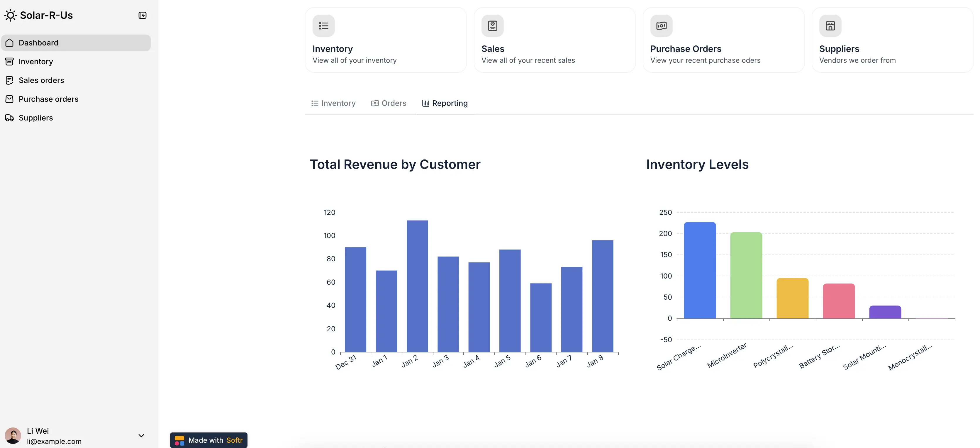Click the Purchase orders sidebar icon
The image size is (980, 448).
tap(9, 99)
